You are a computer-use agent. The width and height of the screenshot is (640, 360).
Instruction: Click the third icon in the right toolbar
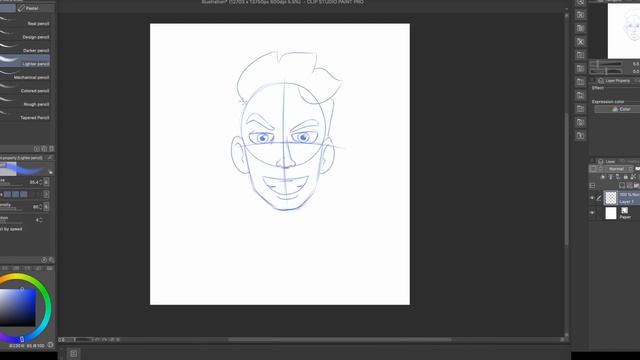tap(580, 28)
